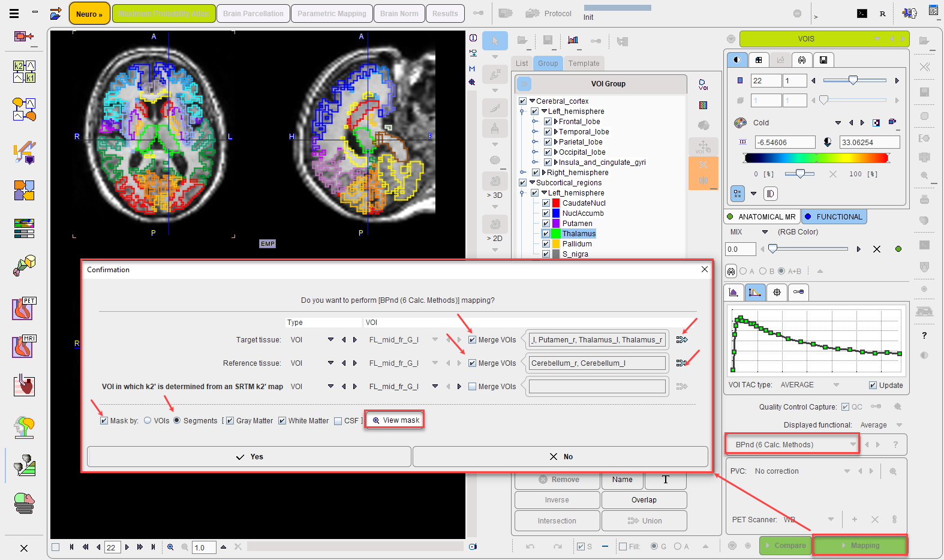Toggle Merge VOIs for Target tissue
944x560 pixels.
[x=473, y=340]
